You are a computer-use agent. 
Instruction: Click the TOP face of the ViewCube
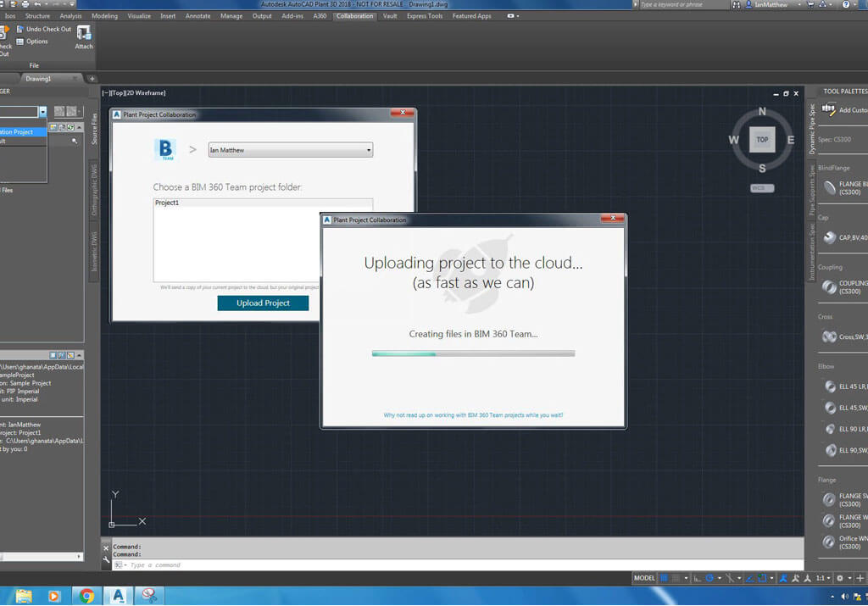762,140
